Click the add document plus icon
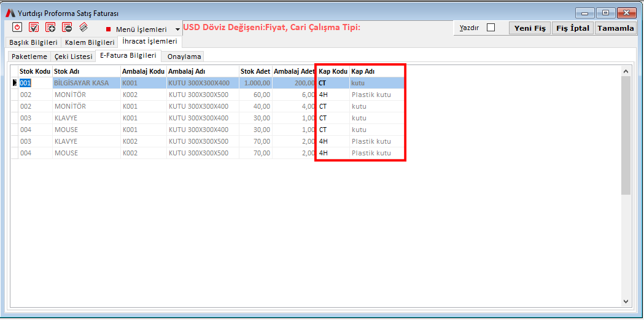This screenshot has width=644, height=320. click(50, 28)
